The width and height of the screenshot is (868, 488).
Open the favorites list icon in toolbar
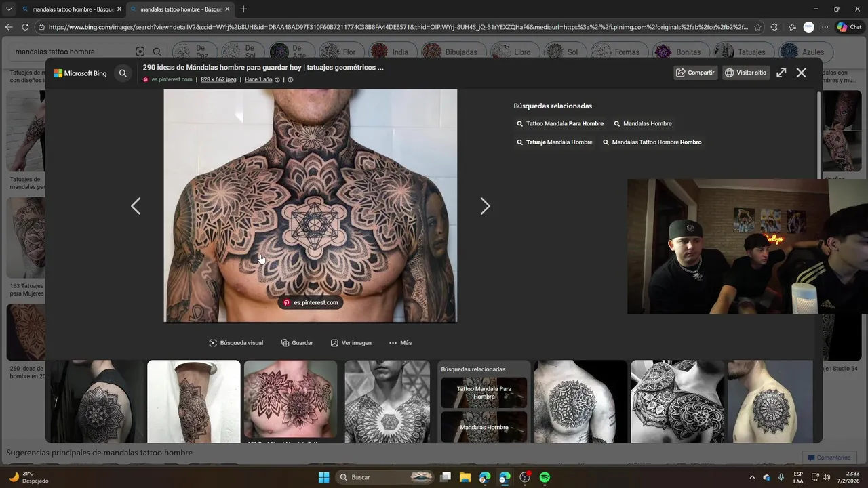tap(792, 27)
